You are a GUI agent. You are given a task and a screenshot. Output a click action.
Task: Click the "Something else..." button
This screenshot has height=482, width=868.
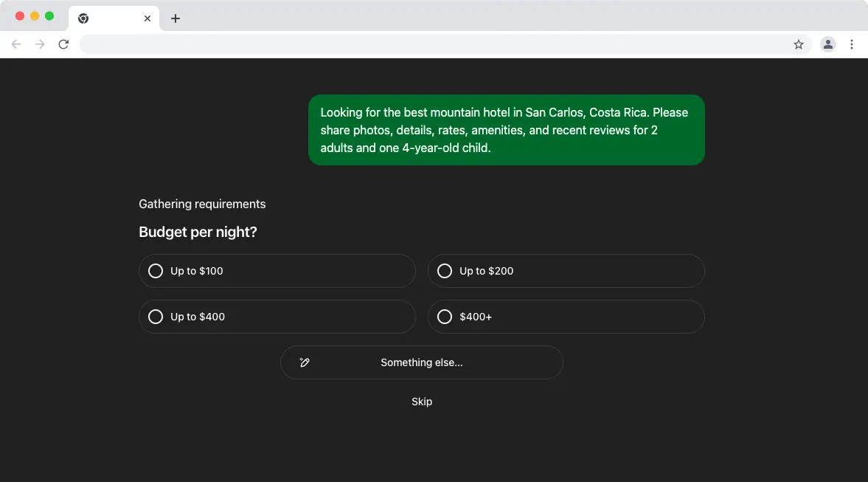[422, 362]
